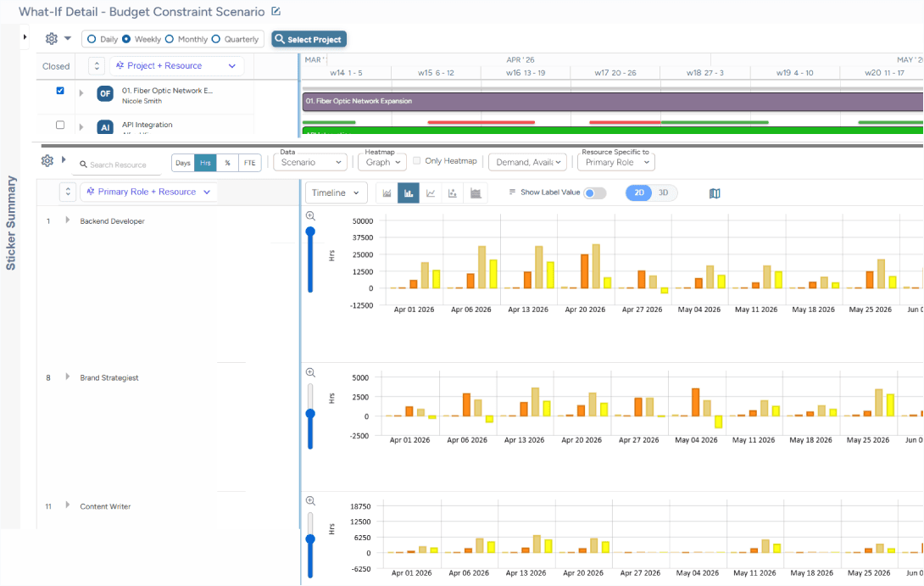Expand the arrow beside resource panel gear

[64, 159]
